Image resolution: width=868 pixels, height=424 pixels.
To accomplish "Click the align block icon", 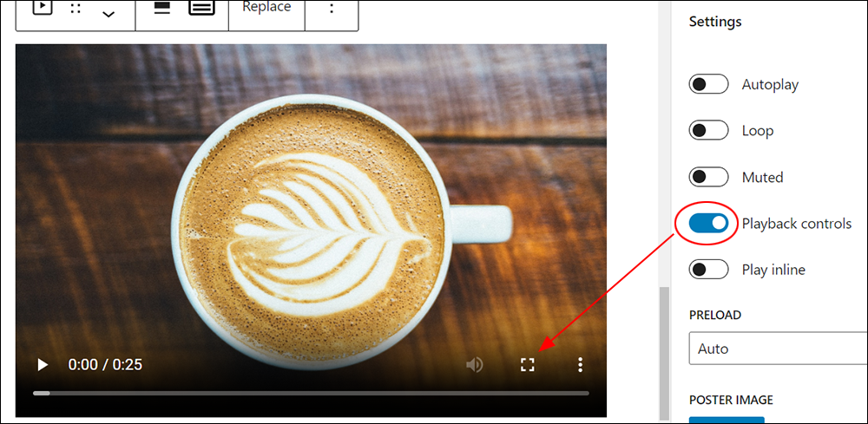I will pos(161,7).
